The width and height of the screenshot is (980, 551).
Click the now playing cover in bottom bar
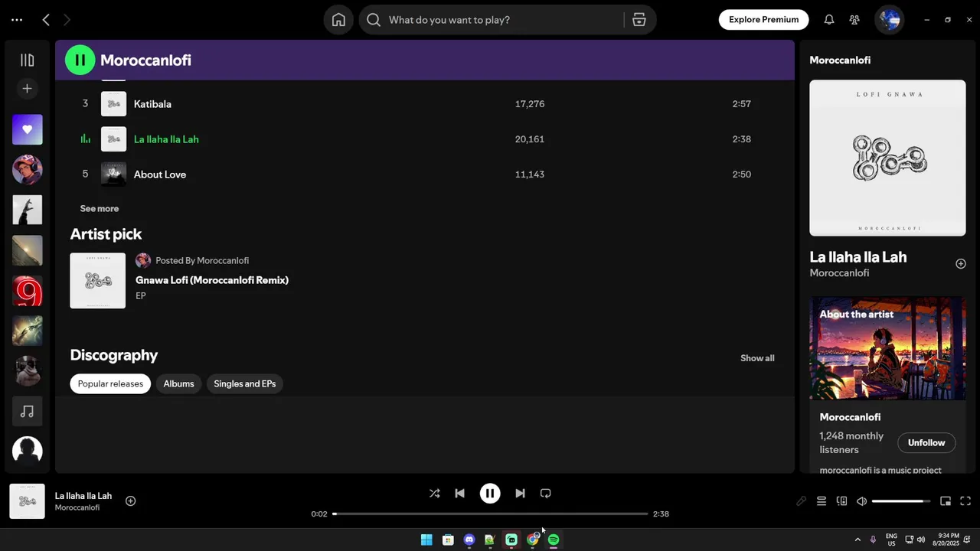(27, 501)
